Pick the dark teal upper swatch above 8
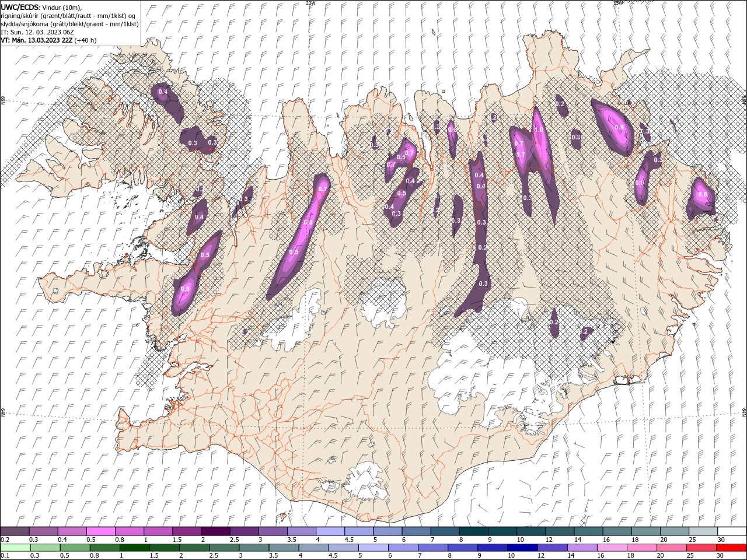747x560 pixels. [x=473, y=531]
